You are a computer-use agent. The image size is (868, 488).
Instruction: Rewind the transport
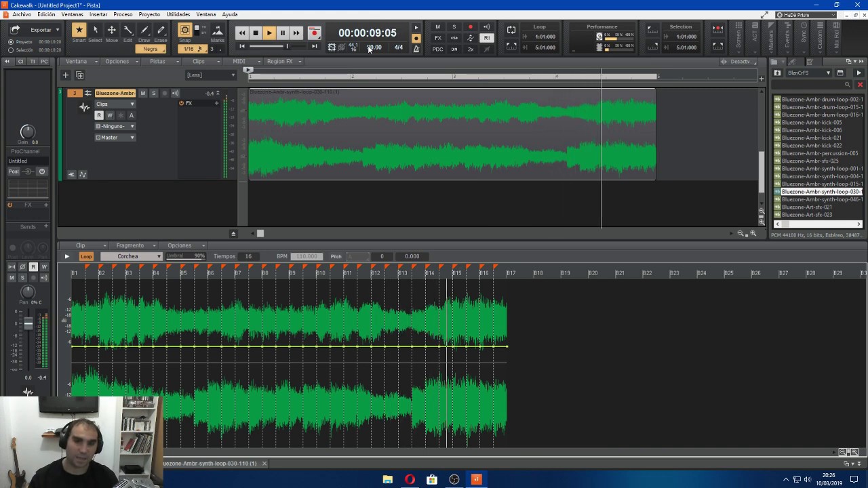tap(241, 33)
